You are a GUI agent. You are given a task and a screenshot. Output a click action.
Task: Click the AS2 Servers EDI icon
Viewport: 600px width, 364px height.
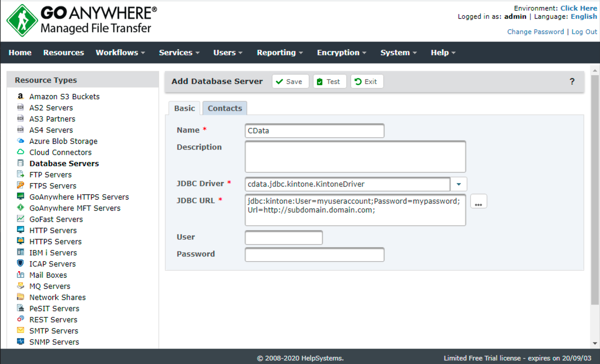pos(21,107)
